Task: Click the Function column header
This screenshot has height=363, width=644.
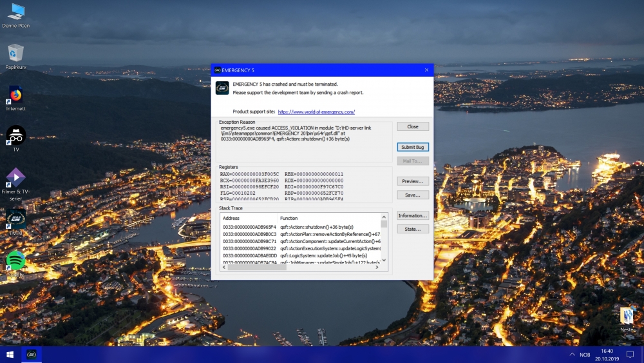Action: pyautogui.click(x=329, y=219)
